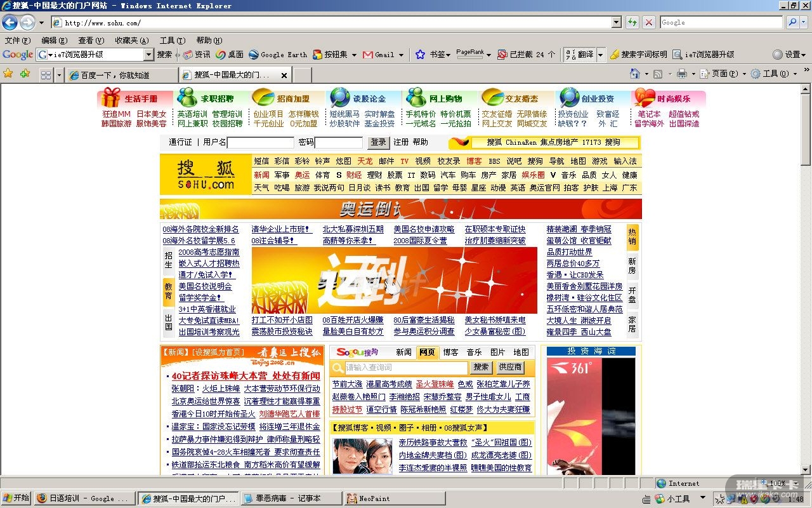Image resolution: width=812 pixels, height=508 pixels.
Task: Open the 编辑(E) menu
Action: [55, 40]
